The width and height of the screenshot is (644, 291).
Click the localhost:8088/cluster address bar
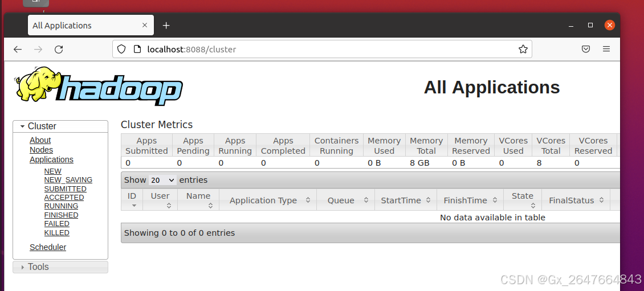tap(322, 49)
